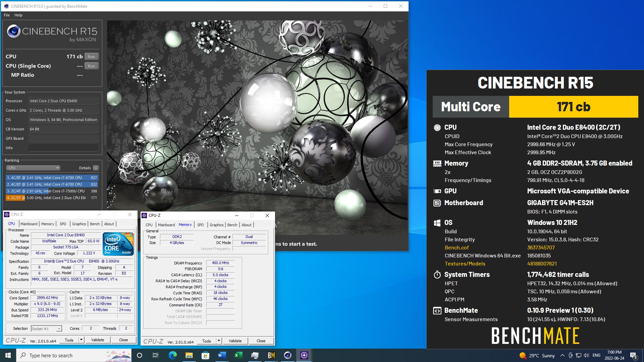
Task: Click the Cinebench panel splitter handle
Action: tap(105, 134)
